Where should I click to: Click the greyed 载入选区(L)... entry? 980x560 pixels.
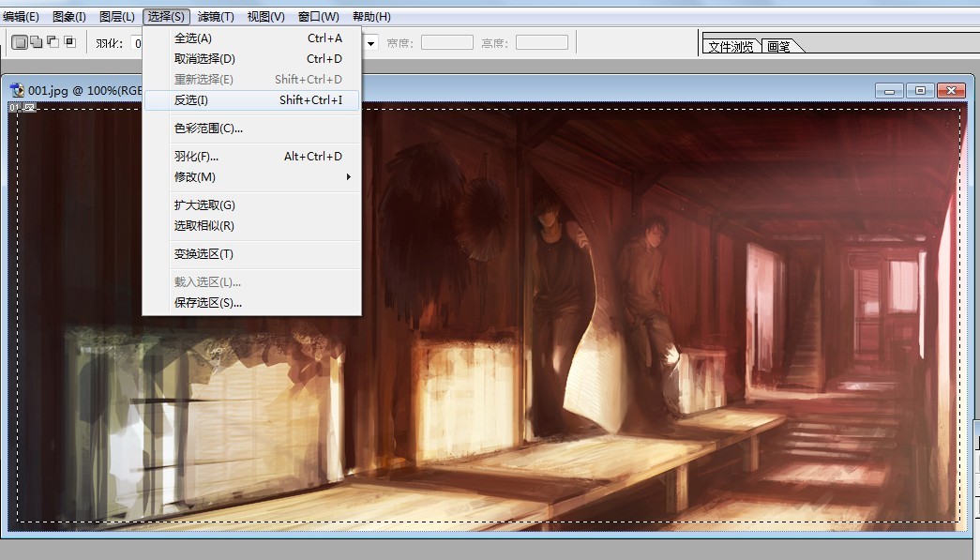pyautogui.click(x=252, y=281)
